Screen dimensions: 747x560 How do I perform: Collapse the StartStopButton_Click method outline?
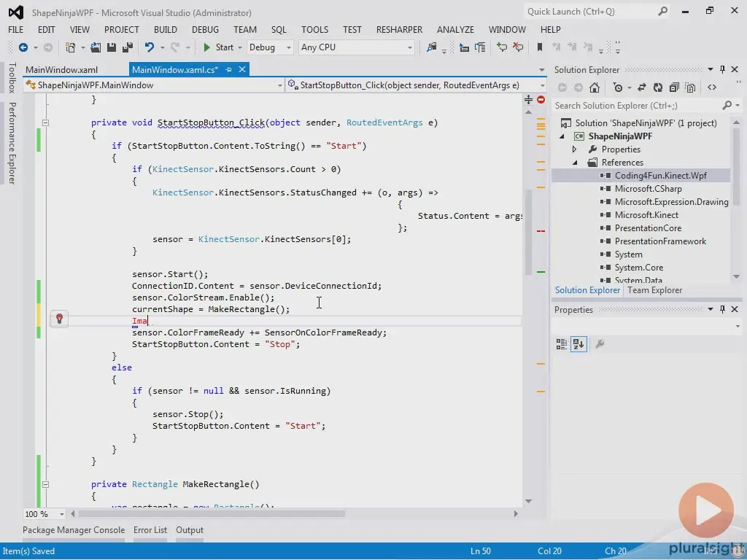(45, 122)
